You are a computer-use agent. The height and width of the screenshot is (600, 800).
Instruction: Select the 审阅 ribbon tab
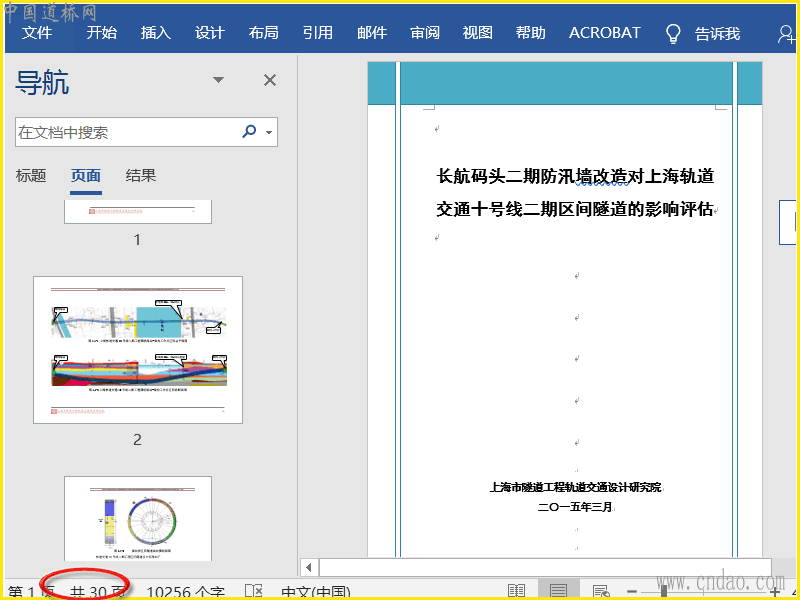pos(425,33)
